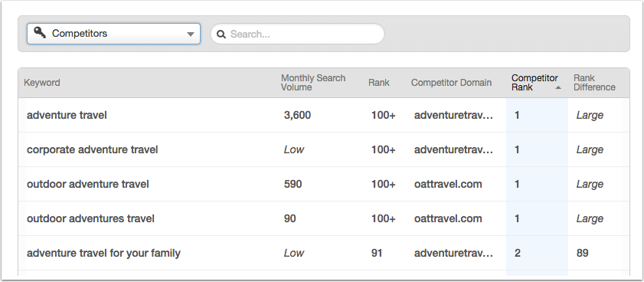This screenshot has width=644, height=282.
Task: Select keyword 'corporate adventure travel'
Action: [93, 149]
